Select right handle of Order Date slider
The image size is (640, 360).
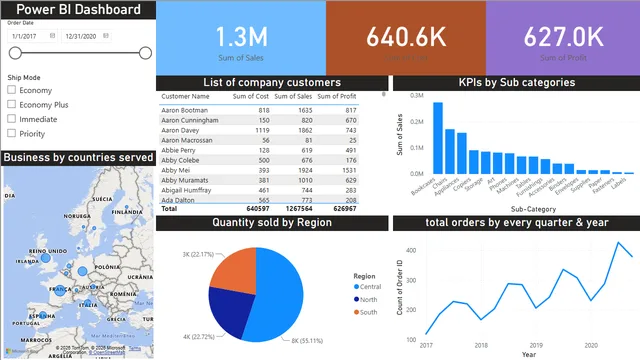pyautogui.click(x=145, y=53)
